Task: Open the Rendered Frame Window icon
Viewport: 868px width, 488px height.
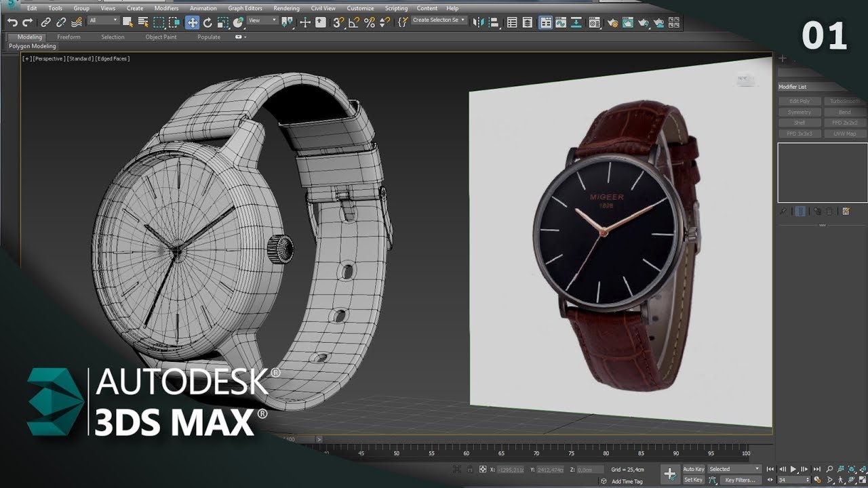Action: (628, 22)
